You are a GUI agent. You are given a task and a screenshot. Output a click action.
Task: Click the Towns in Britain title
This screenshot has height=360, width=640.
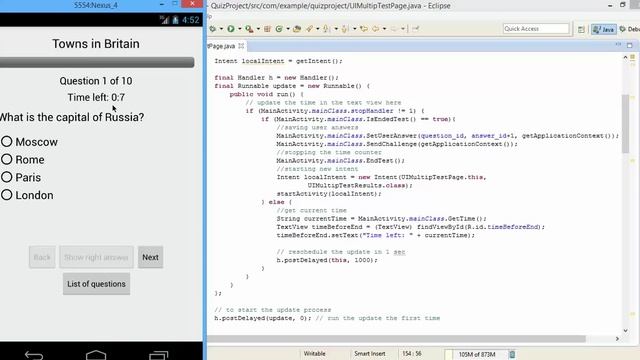coord(96,44)
